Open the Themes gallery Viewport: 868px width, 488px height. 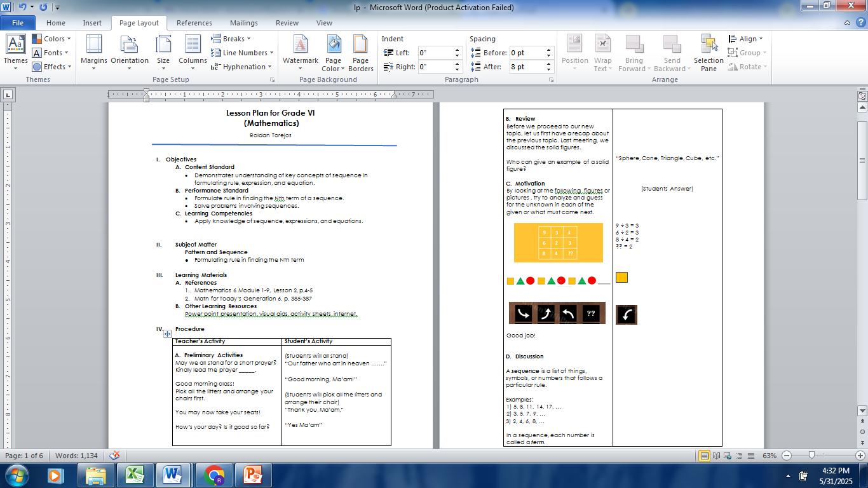(15, 51)
